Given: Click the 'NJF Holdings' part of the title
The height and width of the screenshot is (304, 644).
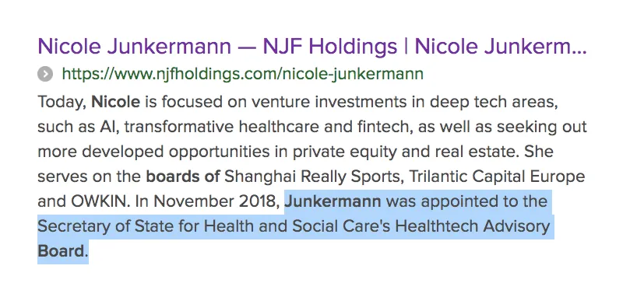Looking at the screenshot, I should point(330,47).
